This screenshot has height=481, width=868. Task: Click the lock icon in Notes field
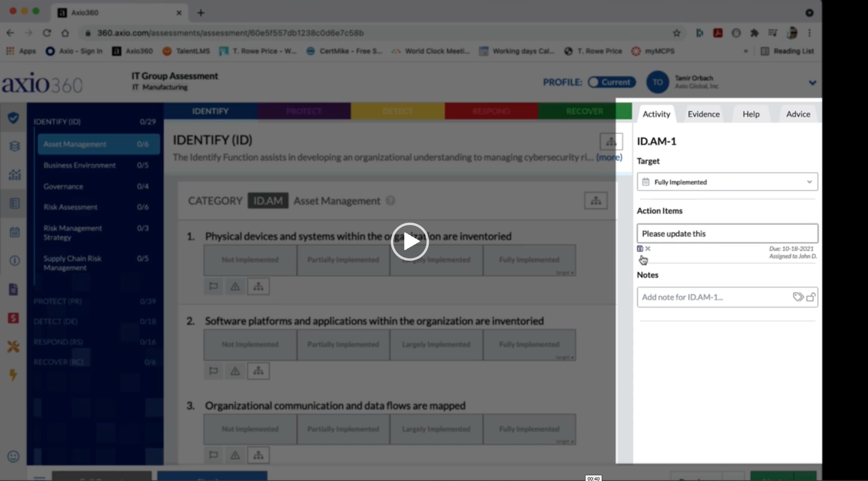[x=811, y=297]
